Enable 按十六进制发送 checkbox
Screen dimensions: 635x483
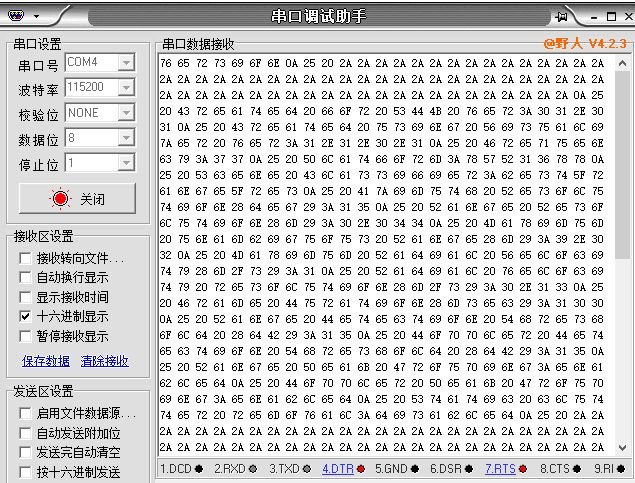[x=25, y=472]
